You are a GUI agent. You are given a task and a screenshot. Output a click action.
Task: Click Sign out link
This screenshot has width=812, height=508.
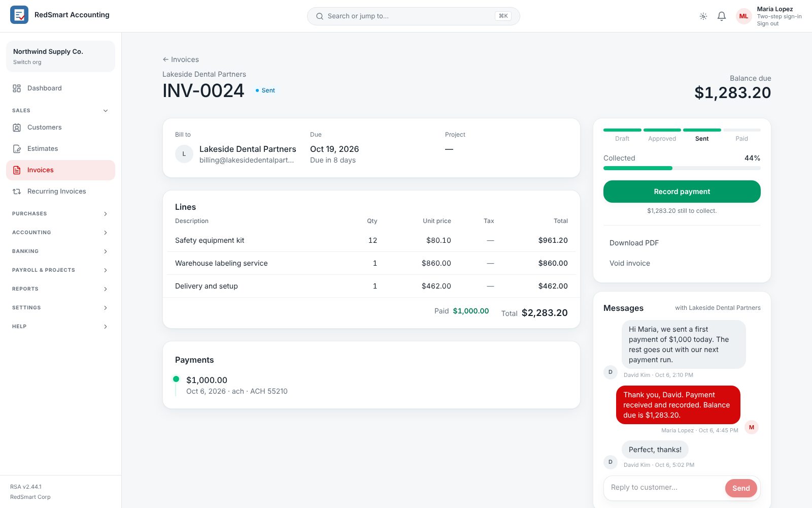[767, 24]
